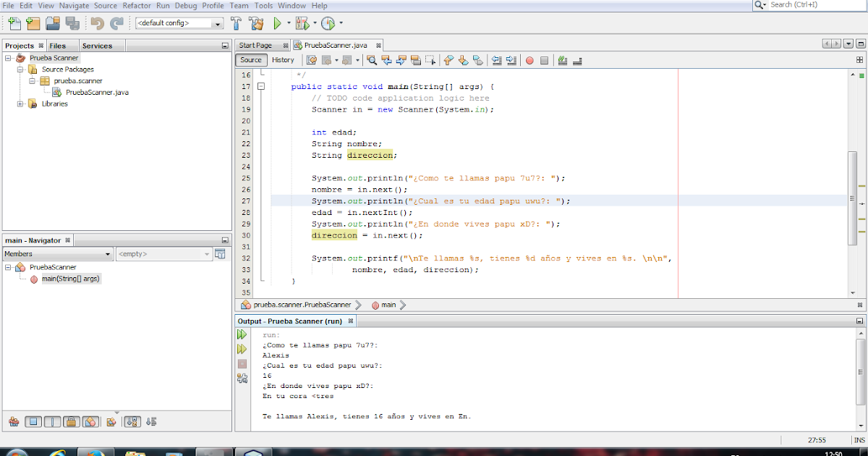This screenshot has height=456, width=868.
Task: Open the Members dropdown in Navigator
Action: (58, 254)
